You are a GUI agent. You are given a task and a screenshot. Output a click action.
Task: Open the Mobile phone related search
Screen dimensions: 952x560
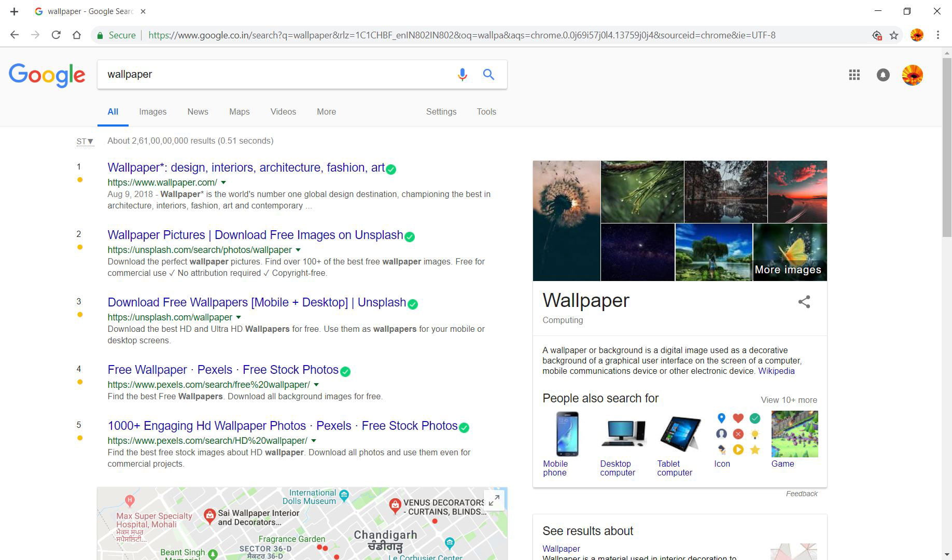pos(567,444)
